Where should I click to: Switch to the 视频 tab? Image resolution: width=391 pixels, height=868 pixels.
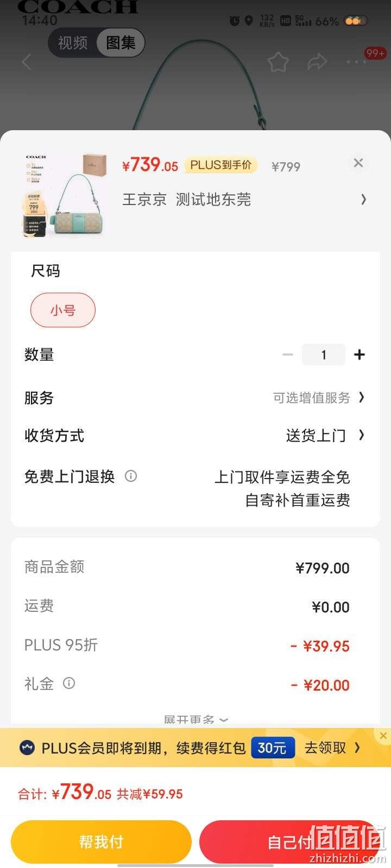tap(73, 42)
